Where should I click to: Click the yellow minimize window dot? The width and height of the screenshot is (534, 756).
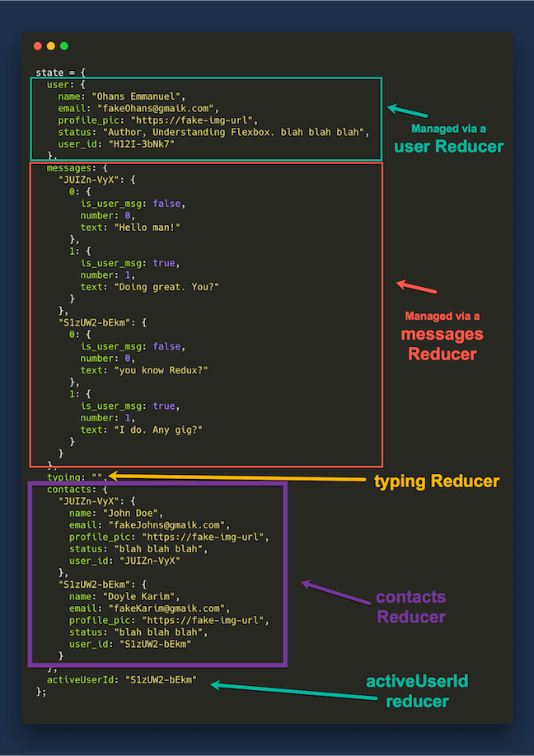[x=50, y=46]
